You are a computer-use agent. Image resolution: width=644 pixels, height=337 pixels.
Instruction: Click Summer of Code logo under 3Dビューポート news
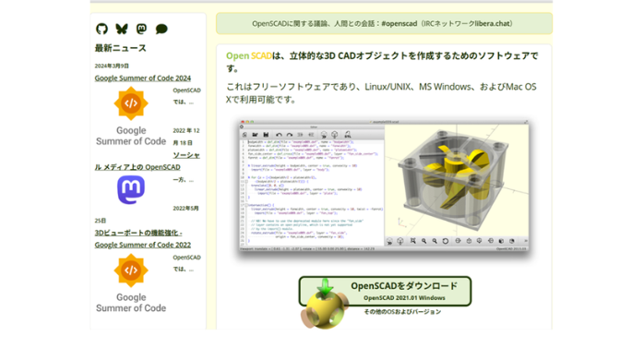tap(131, 283)
